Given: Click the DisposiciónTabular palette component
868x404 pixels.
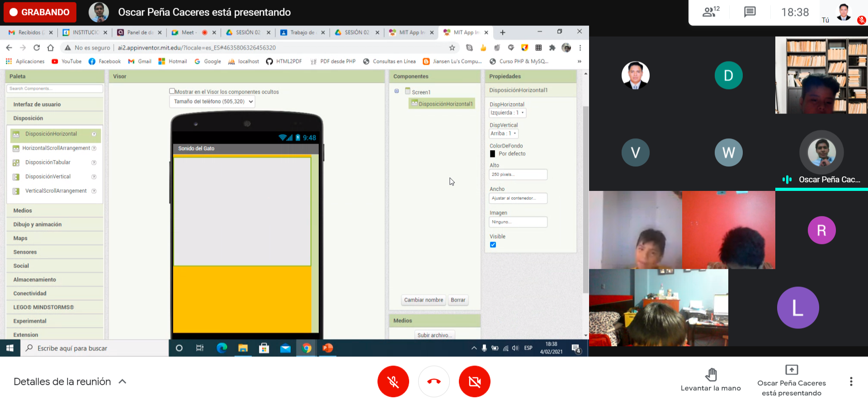Looking at the screenshot, I should point(48,162).
